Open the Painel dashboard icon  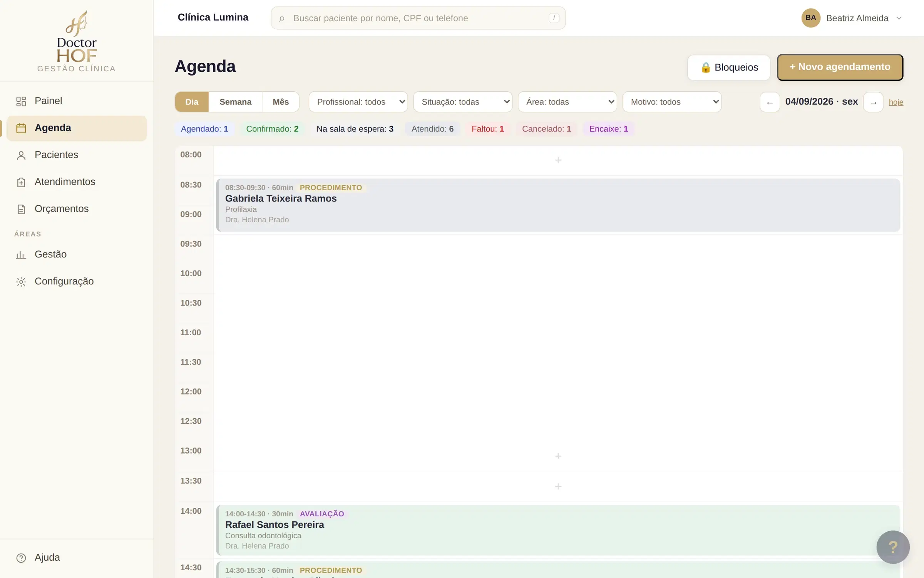click(21, 101)
